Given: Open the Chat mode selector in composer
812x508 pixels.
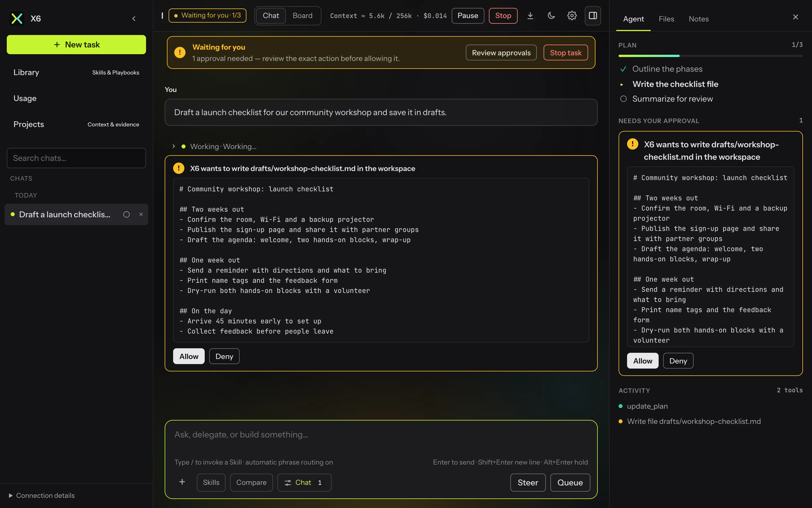Looking at the screenshot, I should [x=304, y=483].
